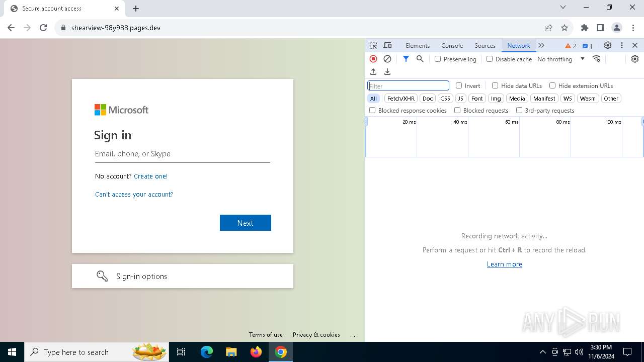View the issues counter badge
644x362 pixels.
pyautogui.click(x=588, y=46)
